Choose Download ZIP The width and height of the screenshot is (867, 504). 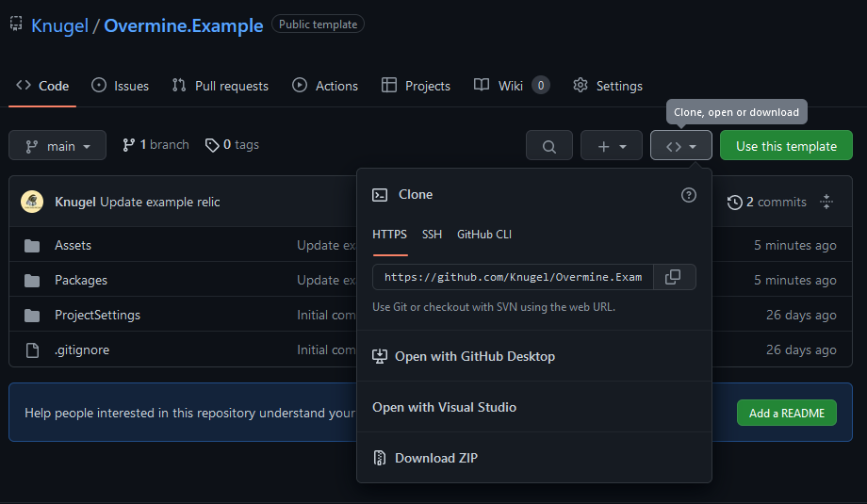tap(534, 458)
